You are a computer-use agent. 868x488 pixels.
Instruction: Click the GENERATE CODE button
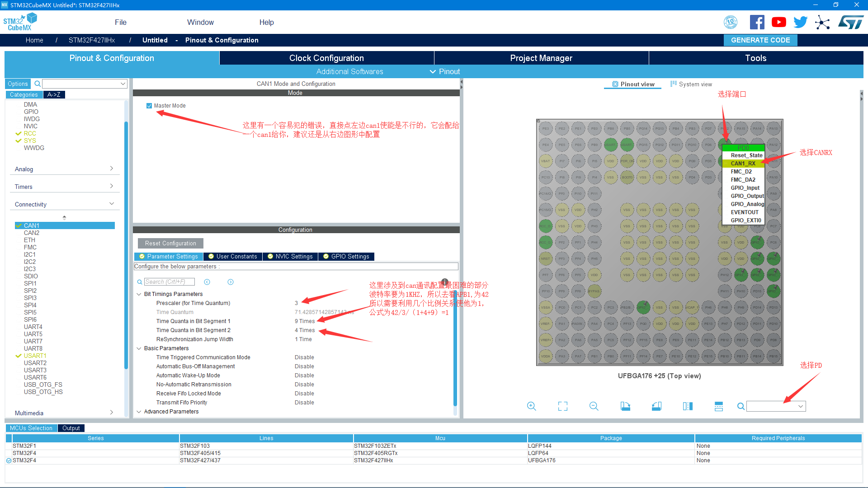[x=760, y=40]
